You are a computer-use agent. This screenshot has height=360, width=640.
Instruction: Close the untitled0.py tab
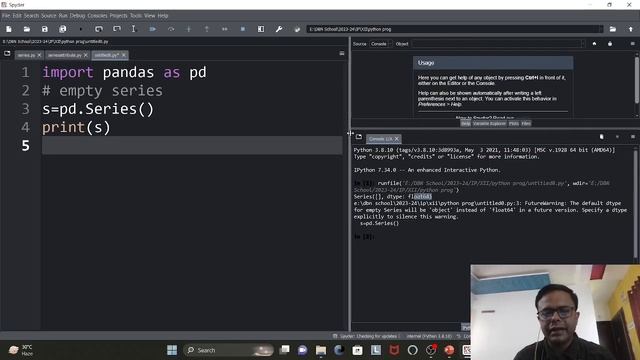(124, 55)
